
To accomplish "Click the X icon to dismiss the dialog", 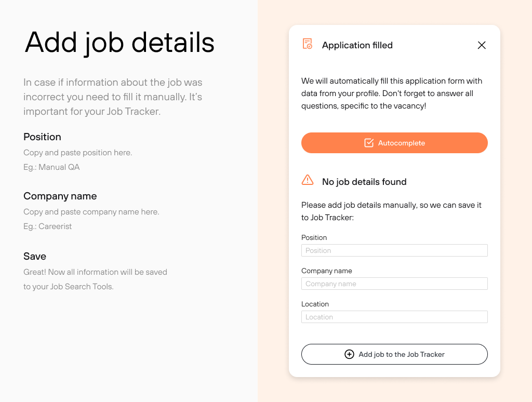I will [482, 45].
